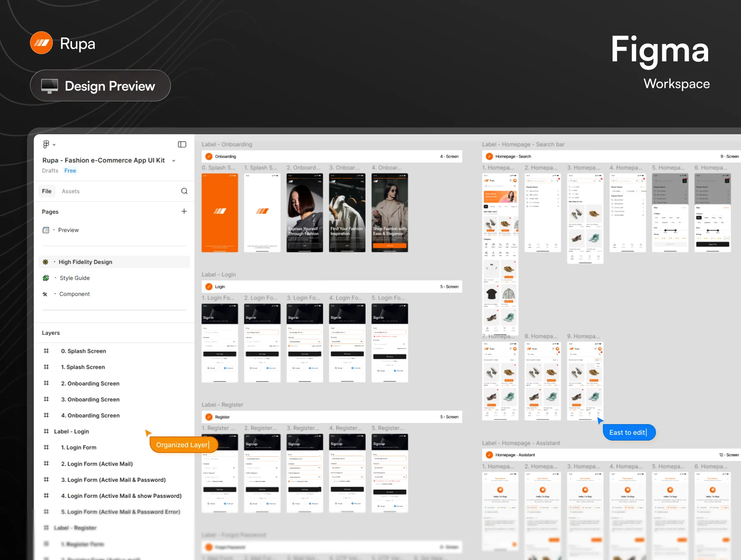Screen dimensions: 741x560
Task: Click the Homepage - Search header bar
Action: pyautogui.click(x=611, y=156)
